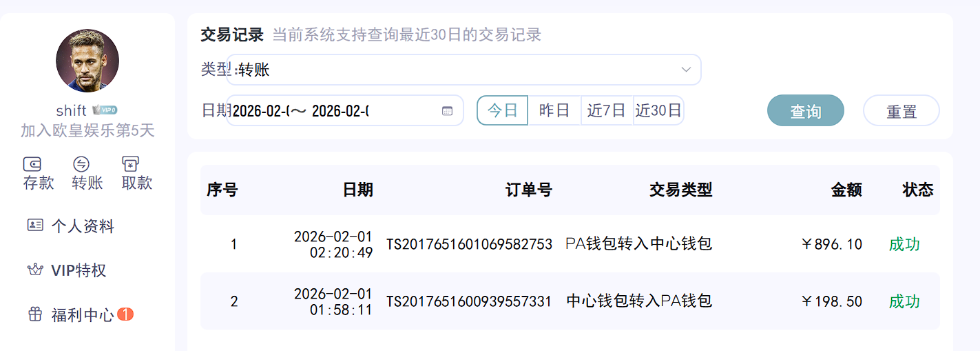Open the calendar icon in date field
980x351 pixels.
pos(447,111)
